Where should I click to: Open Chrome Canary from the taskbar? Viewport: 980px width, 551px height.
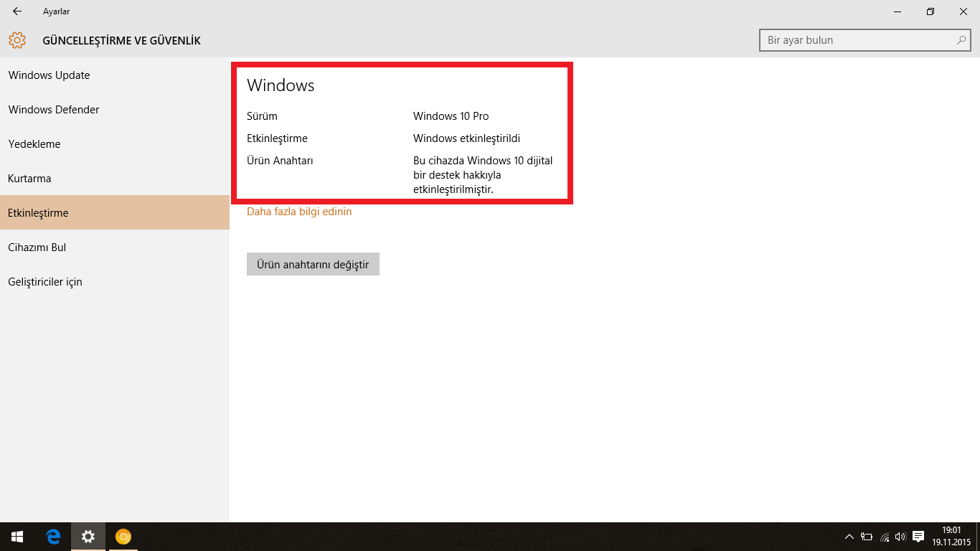pyautogui.click(x=123, y=537)
